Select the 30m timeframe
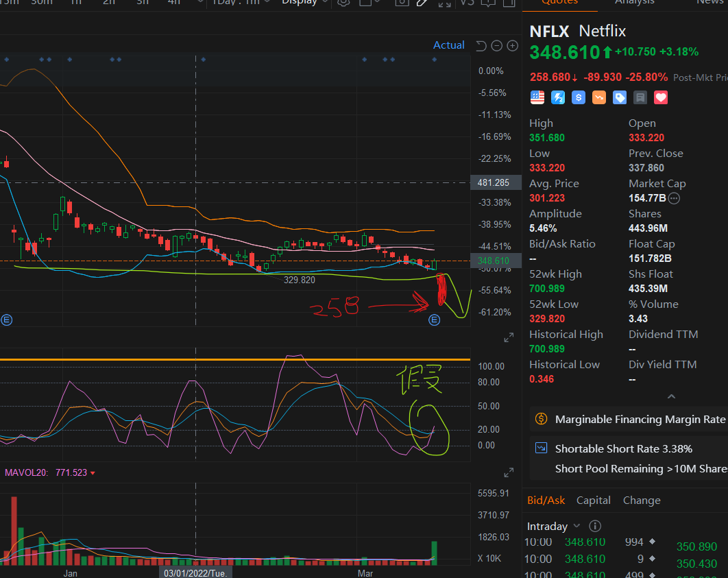 click(41, 3)
